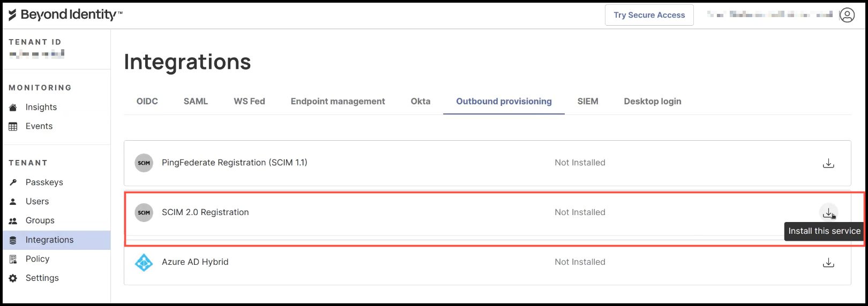868x306 pixels.
Task: Click the Azure AD Hybrid diamond logo
Action: [144, 262]
